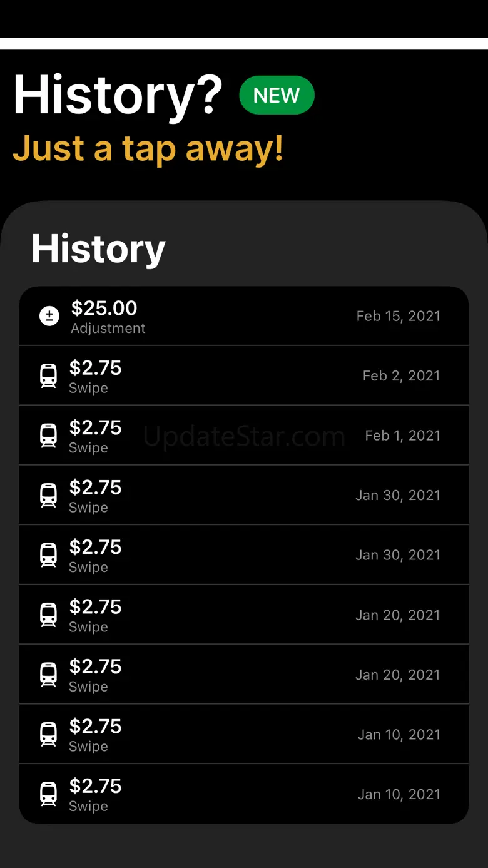Click the Feb 2, 2021 date
488x868 pixels.
401,376
